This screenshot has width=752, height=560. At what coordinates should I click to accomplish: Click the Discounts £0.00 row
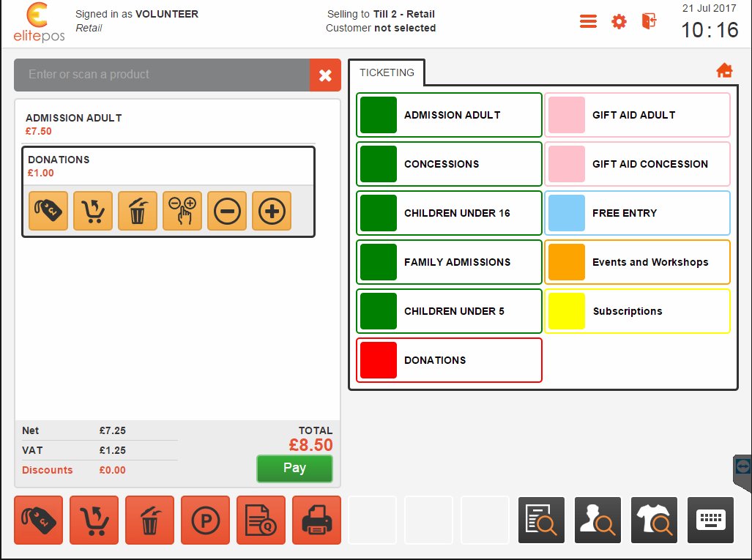[x=100, y=470]
